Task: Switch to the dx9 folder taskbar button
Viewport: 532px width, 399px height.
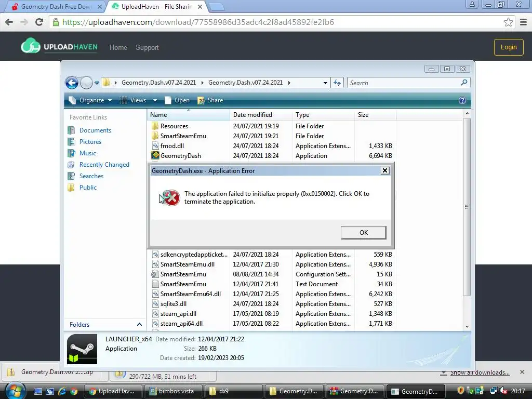Action: (234, 391)
